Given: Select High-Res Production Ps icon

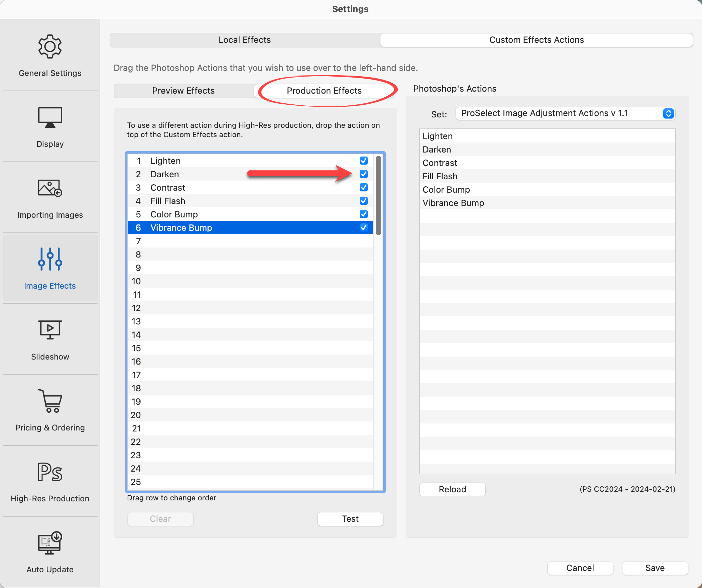Looking at the screenshot, I should 50,472.
